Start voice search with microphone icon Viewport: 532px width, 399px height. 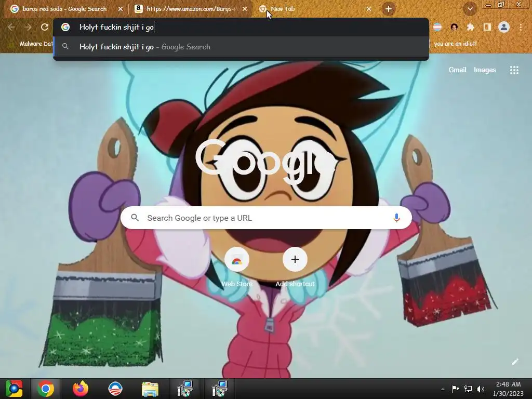pyautogui.click(x=396, y=218)
